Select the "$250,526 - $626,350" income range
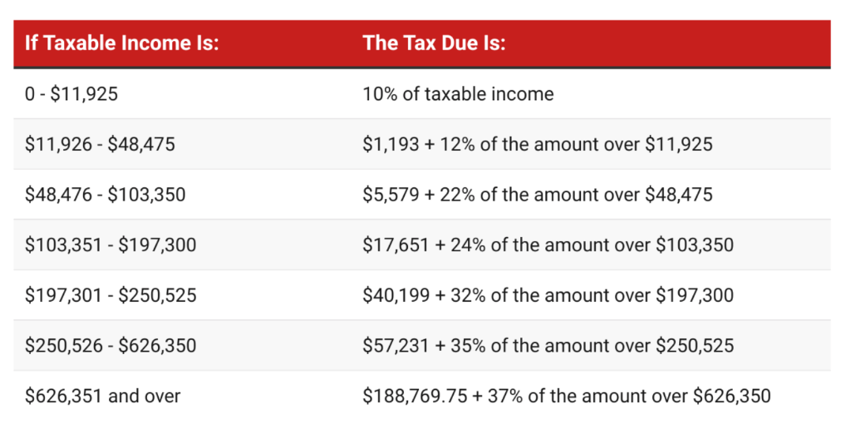 [x=111, y=345]
